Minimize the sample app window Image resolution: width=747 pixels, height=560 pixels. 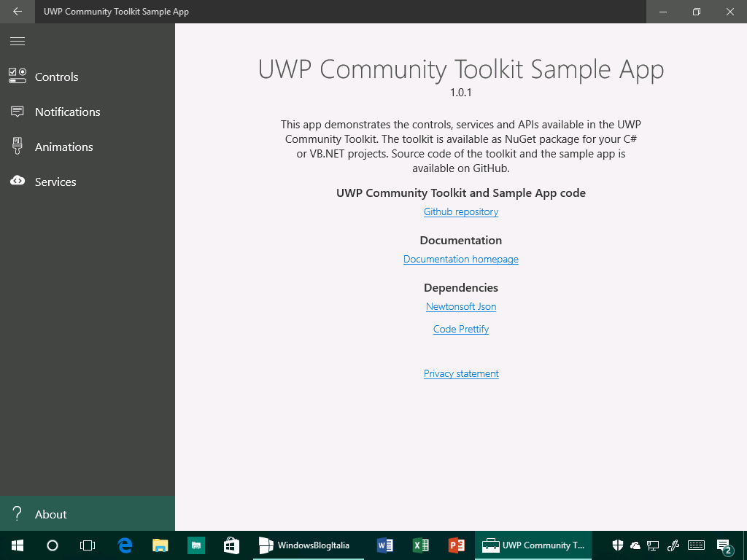(x=662, y=12)
